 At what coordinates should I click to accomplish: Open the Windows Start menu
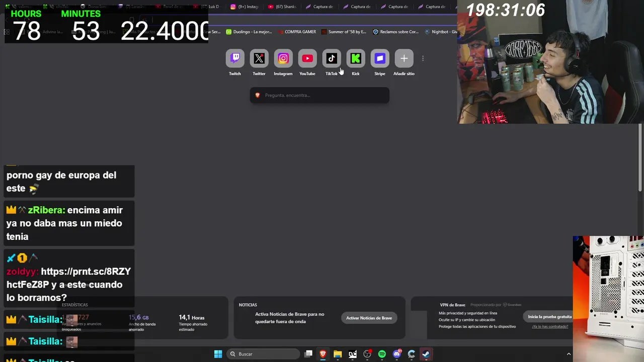tap(218, 354)
